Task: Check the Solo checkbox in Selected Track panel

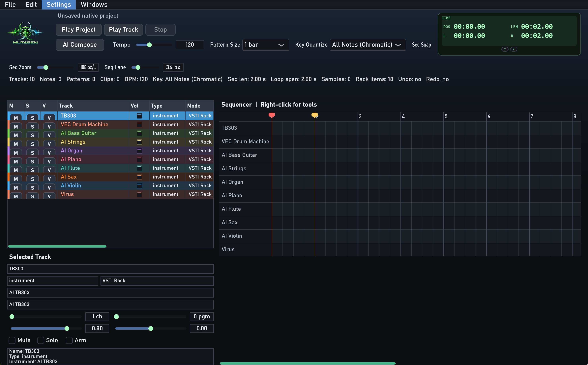Action: (41, 340)
